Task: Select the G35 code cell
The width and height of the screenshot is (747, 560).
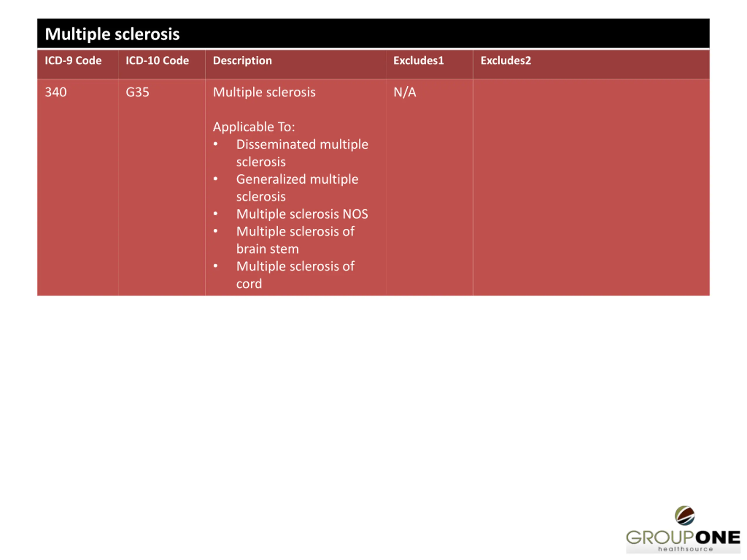Action: [162, 187]
